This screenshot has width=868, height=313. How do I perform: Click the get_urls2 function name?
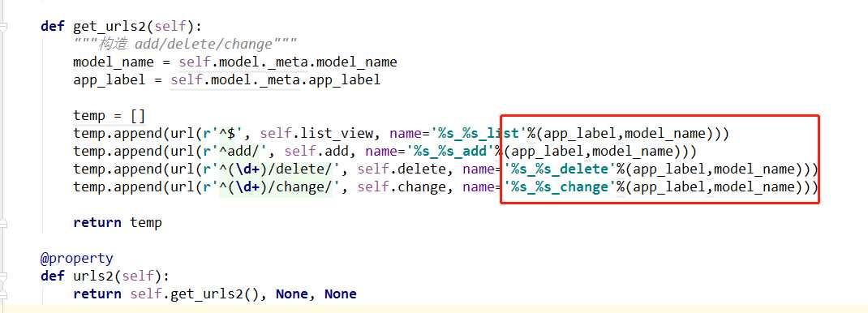click(x=110, y=27)
